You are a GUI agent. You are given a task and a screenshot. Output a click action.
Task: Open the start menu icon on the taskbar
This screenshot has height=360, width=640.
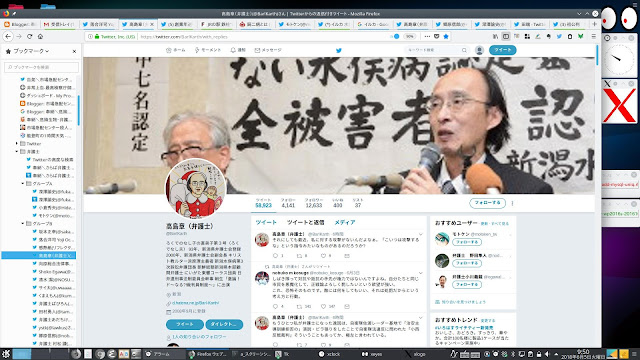(x=6, y=354)
